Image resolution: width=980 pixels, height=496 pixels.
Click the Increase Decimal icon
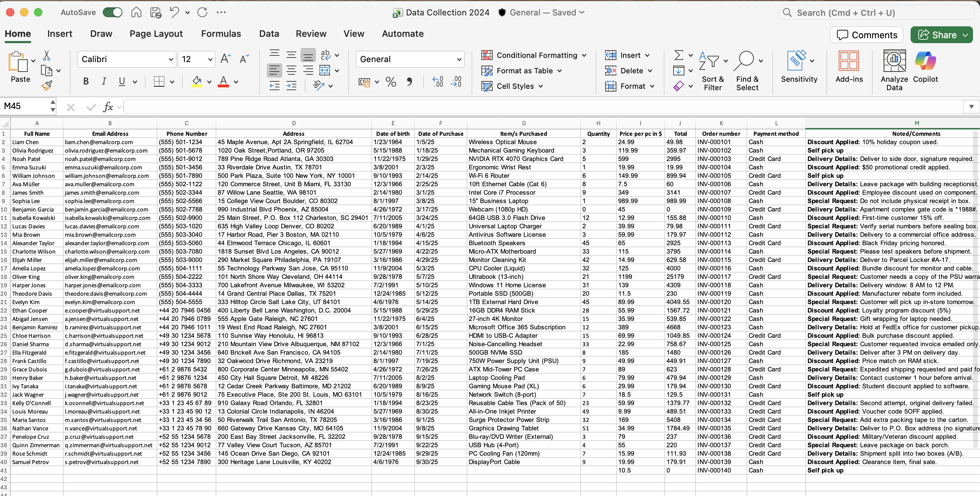coord(438,81)
